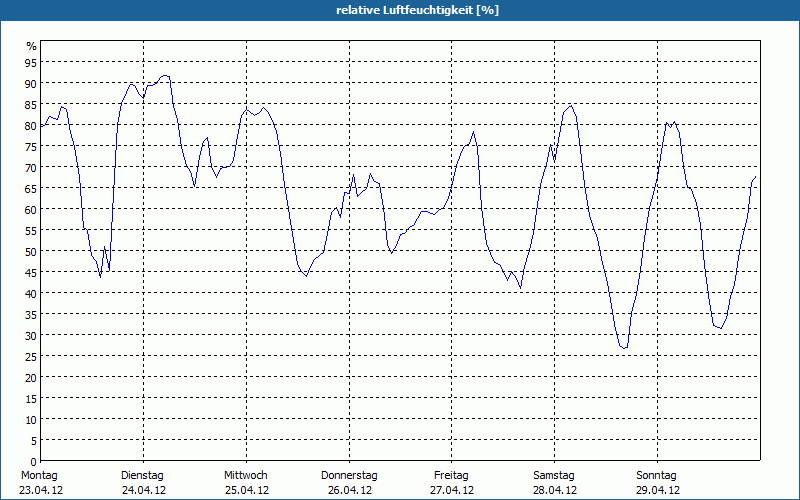This screenshot has height=500, width=800.
Task: Select the 'Donnerstag' day label
Action: pos(349,476)
